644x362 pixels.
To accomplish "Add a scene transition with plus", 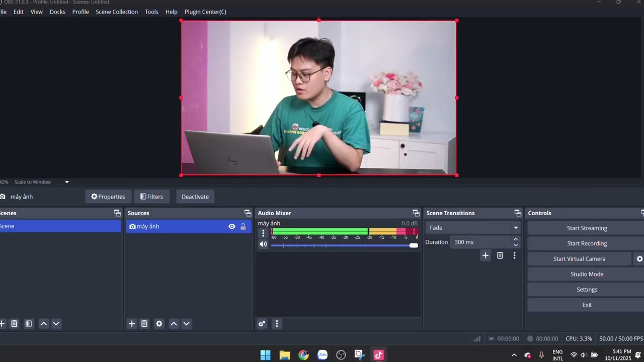I will pos(486,255).
